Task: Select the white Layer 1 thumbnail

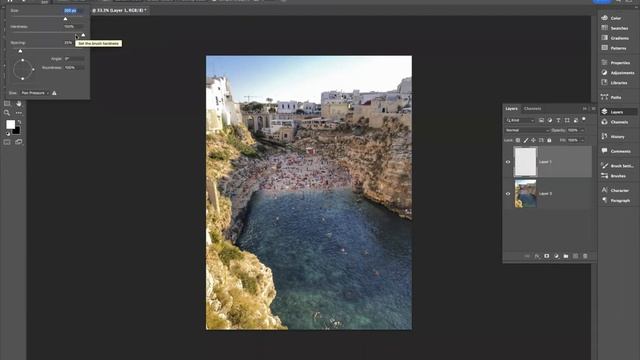Action: click(525, 162)
